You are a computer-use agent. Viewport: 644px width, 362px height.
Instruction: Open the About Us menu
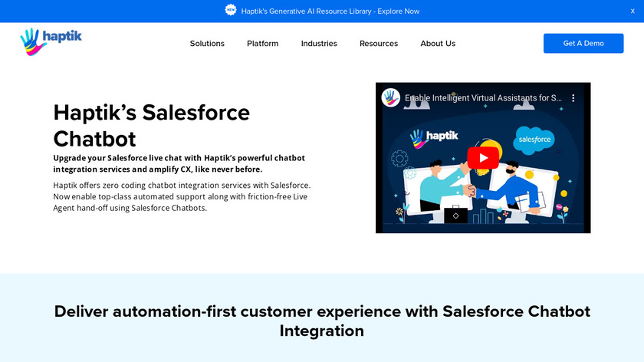click(438, 43)
